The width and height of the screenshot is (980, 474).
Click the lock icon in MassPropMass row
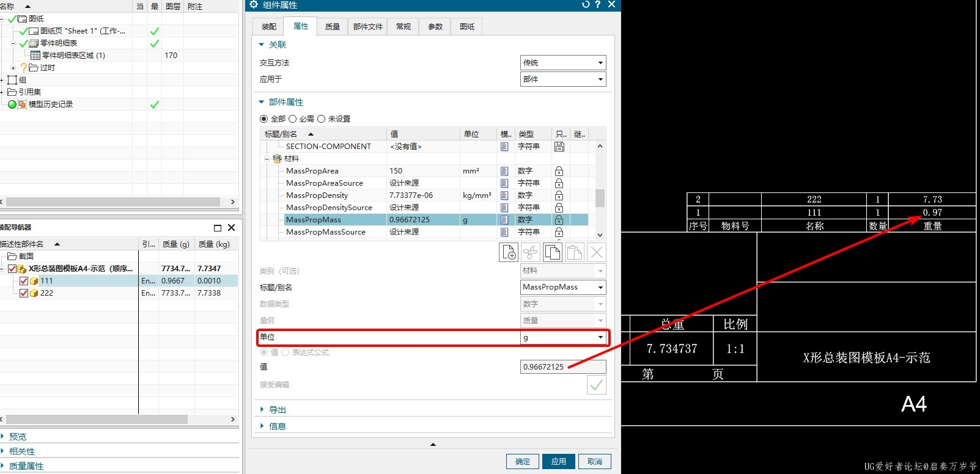pos(559,220)
